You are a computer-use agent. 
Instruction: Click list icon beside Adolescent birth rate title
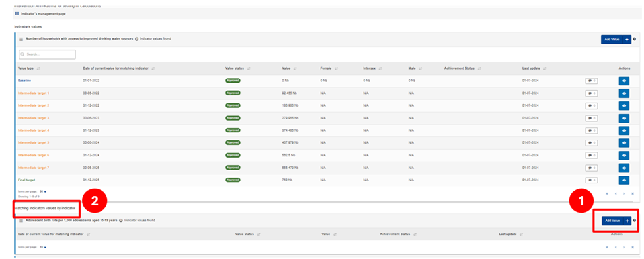pos(21,221)
